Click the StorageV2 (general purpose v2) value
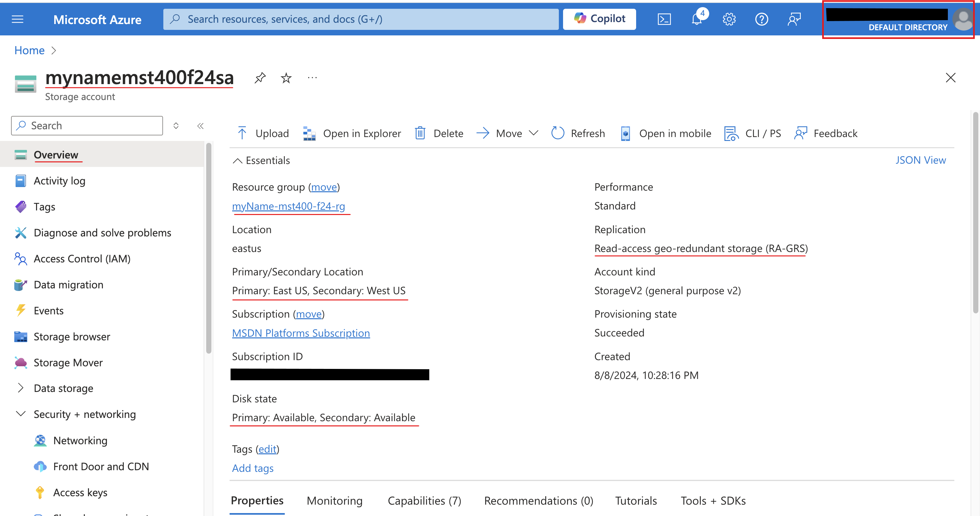Viewport: 980px width, 516px height. (x=667, y=291)
